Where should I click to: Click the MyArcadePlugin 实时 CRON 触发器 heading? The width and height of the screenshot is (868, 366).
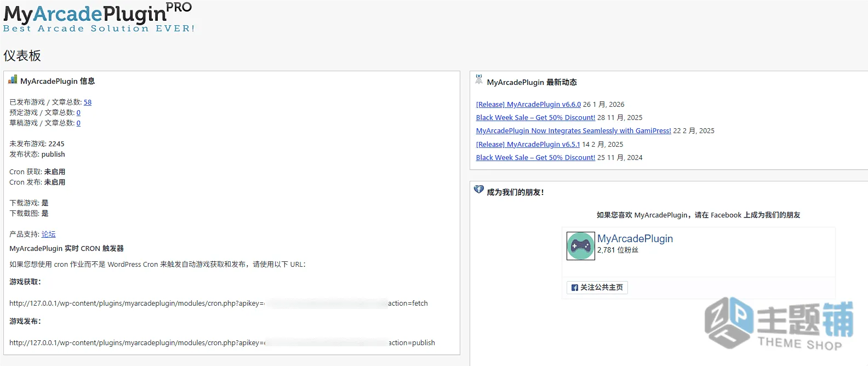(x=66, y=249)
